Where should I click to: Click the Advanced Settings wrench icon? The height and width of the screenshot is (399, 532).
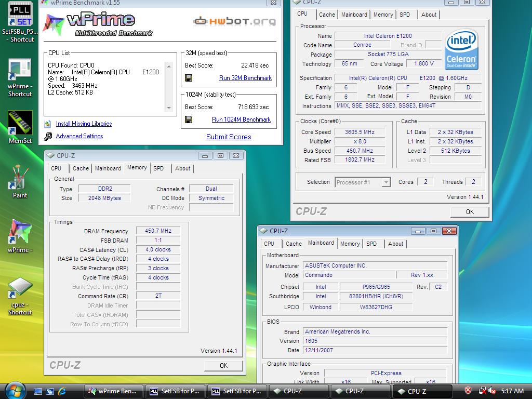[x=48, y=136]
